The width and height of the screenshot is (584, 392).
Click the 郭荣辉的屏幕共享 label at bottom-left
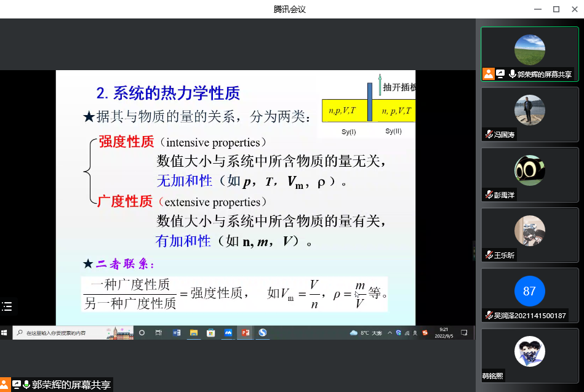(x=71, y=385)
